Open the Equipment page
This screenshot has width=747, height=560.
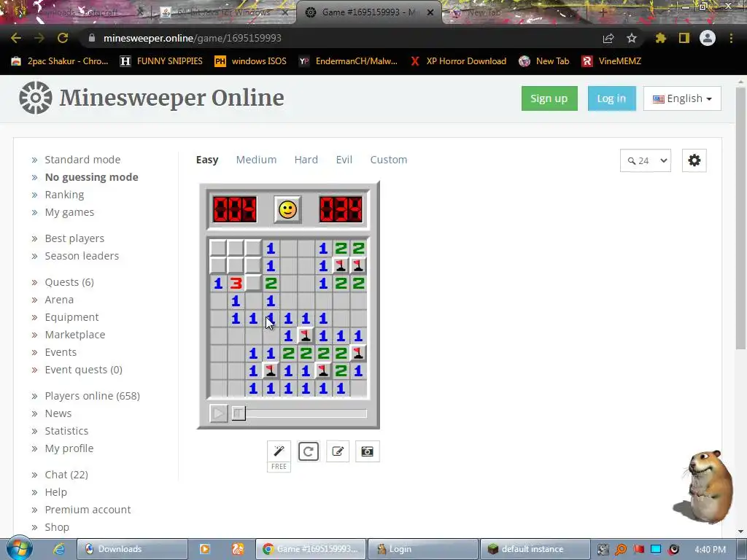pyautogui.click(x=71, y=318)
